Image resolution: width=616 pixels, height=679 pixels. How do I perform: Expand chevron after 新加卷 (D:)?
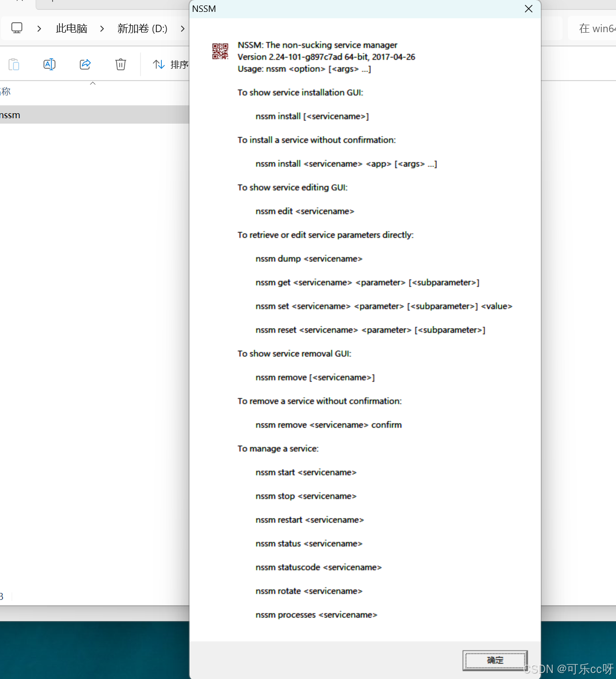[183, 29]
